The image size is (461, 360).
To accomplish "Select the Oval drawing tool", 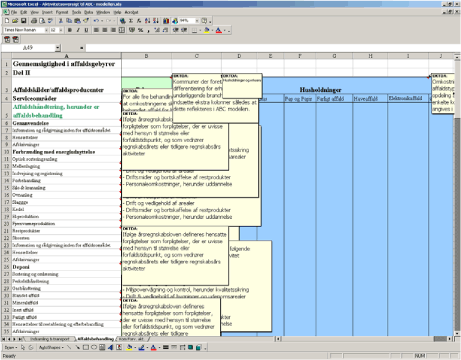I will pyautogui.click(x=94, y=348).
